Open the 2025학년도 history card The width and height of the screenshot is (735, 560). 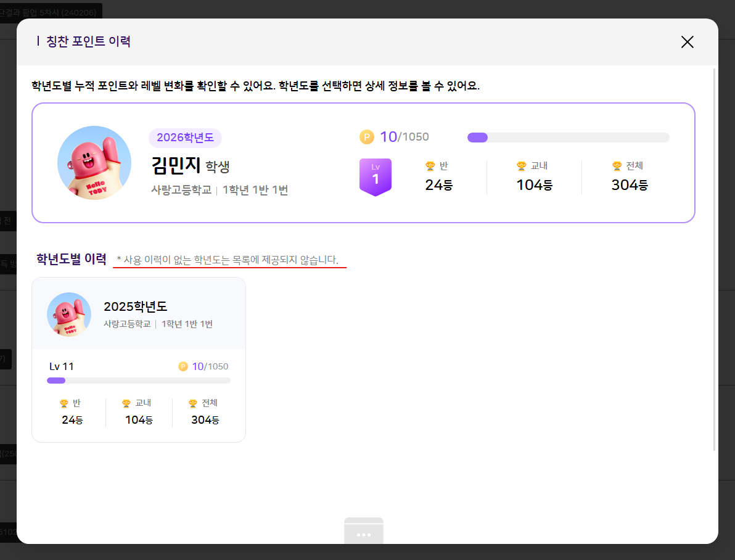pos(139,360)
